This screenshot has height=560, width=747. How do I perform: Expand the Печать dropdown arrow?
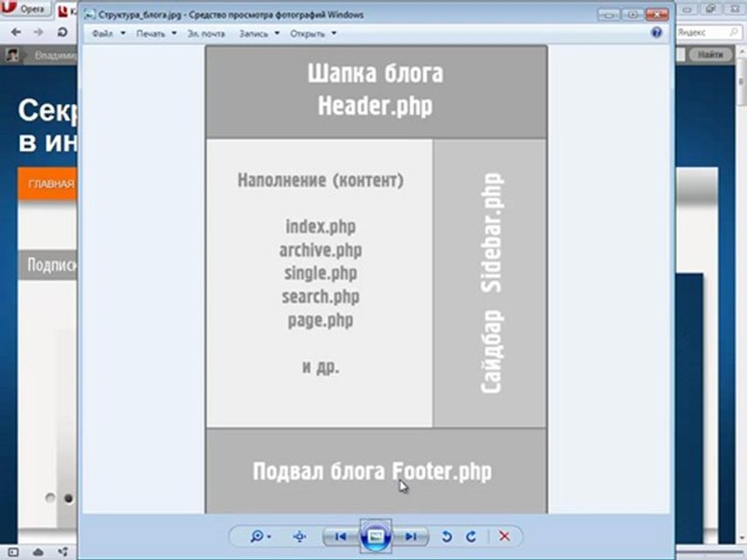point(174,33)
